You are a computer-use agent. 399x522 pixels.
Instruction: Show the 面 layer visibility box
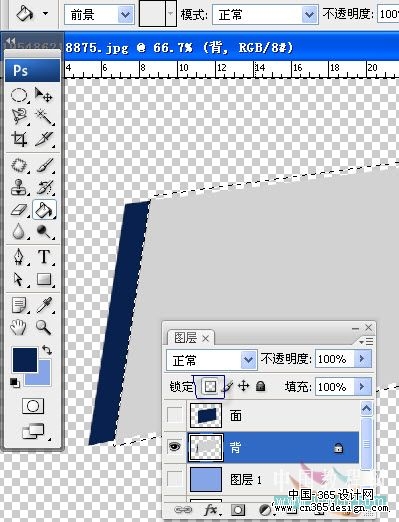click(175, 414)
